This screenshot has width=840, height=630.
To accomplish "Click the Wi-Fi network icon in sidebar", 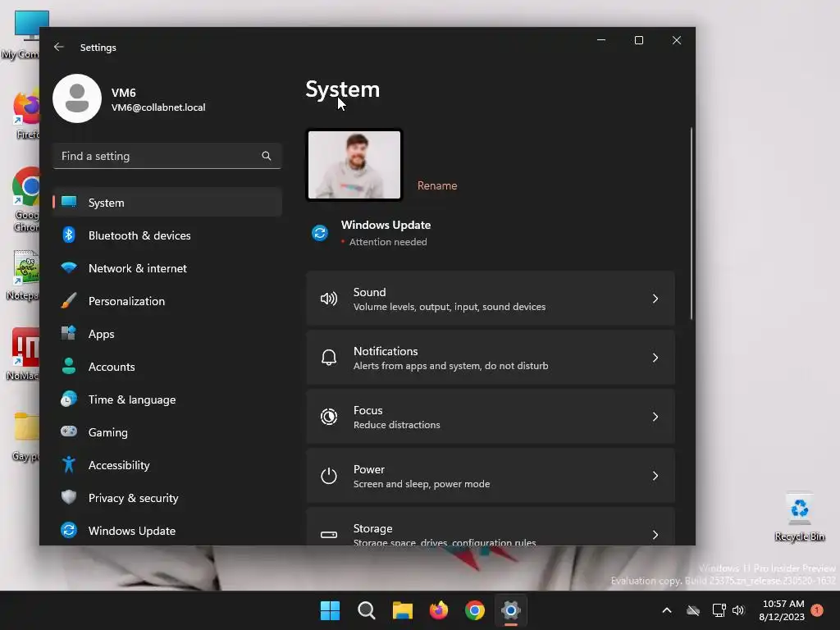I will 69,267.
